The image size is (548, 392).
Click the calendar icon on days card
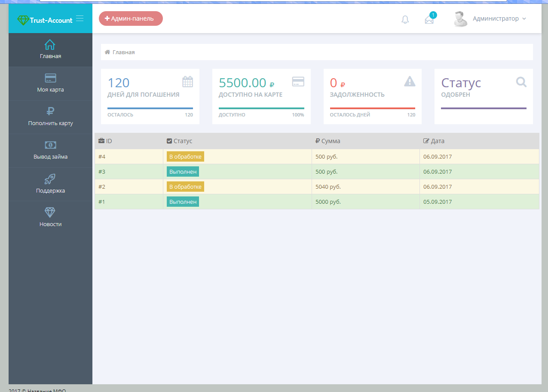(x=187, y=82)
